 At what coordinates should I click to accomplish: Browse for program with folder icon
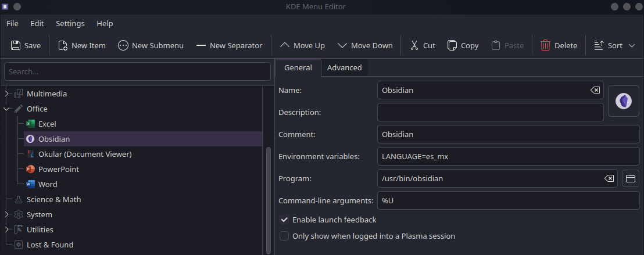[631, 178]
